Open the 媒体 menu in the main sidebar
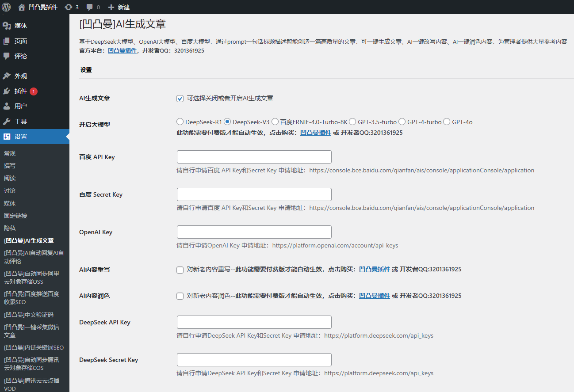The height and width of the screenshot is (392, 574). [x=34, y=26]
